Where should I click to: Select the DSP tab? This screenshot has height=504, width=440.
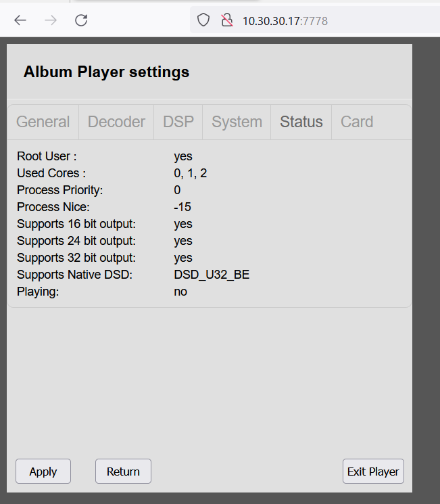click(178, 122)
